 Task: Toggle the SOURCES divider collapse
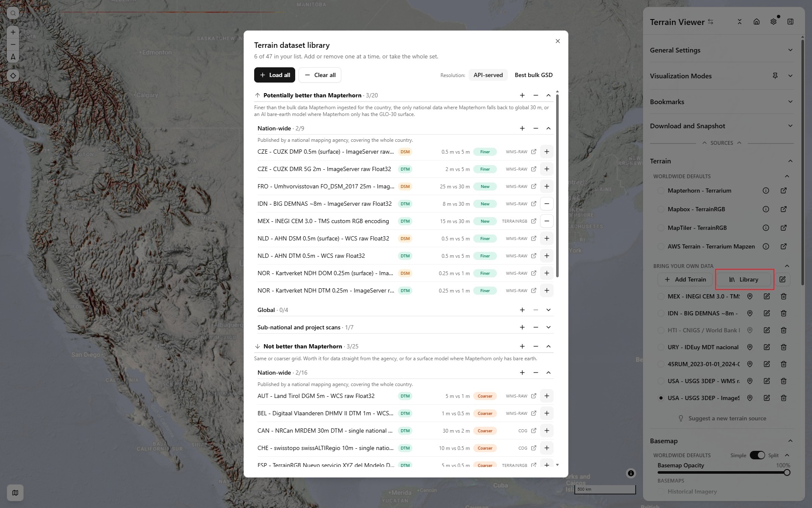722,143
